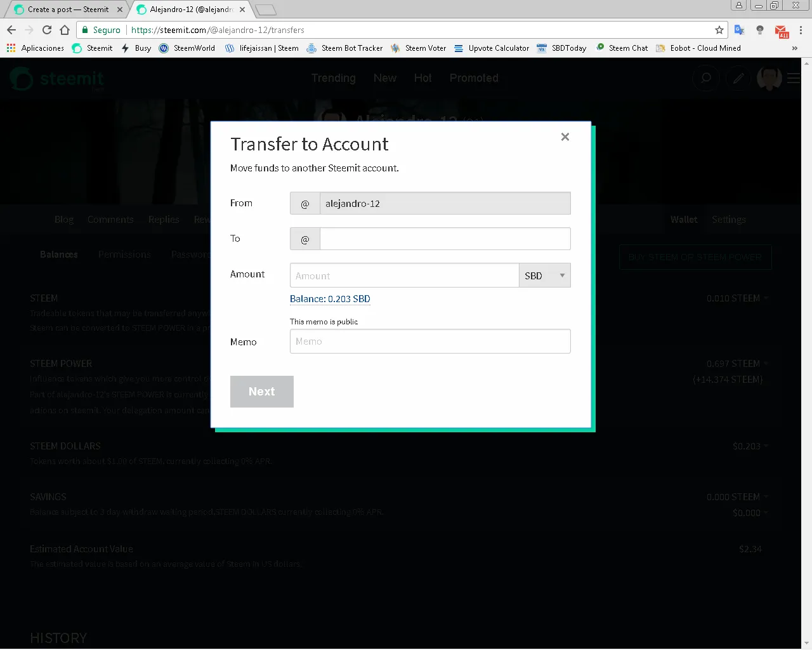812x650 pixels.
Task: Open the lifejaissan | Steem bookmark
Action: coord(261,48)
